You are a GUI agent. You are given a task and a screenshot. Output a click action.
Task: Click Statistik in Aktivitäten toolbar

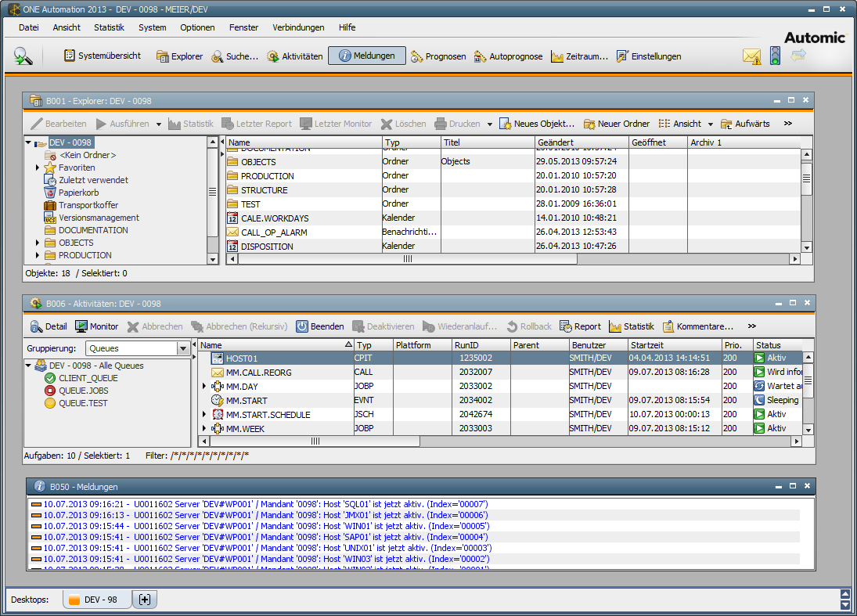pyautogui.click(x=632, y=326)
